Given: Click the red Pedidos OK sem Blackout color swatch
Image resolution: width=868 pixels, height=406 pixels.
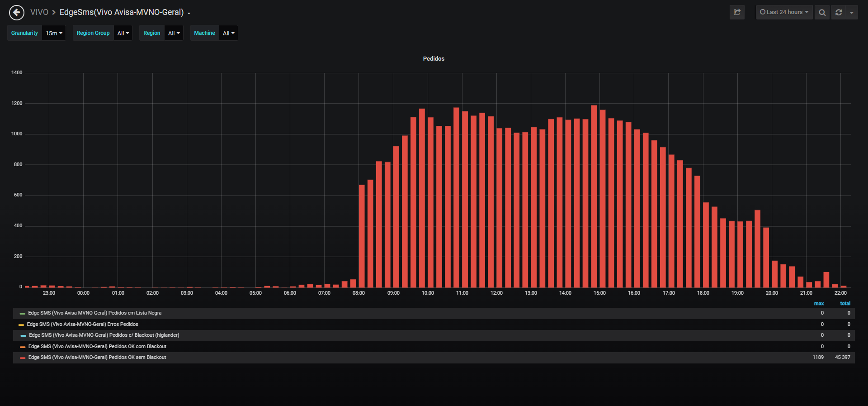Looking at the screenshot, I should pos(23,358).
